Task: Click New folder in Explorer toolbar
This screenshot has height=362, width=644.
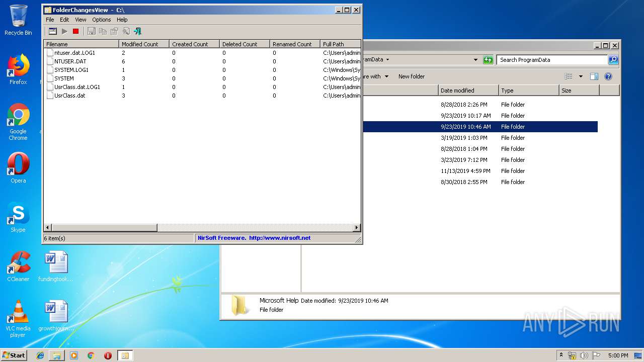Action: pos(412,76)
